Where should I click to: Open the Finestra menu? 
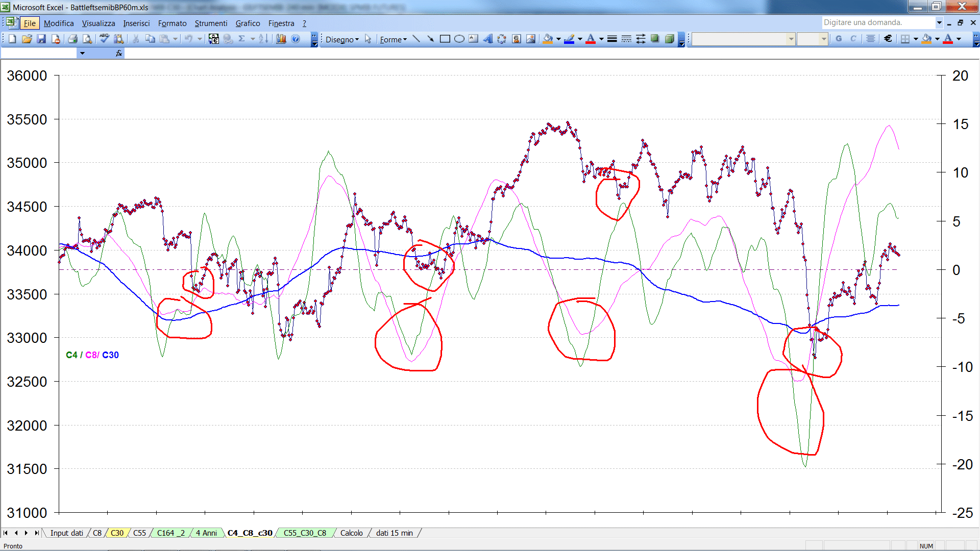pos(281,23)
